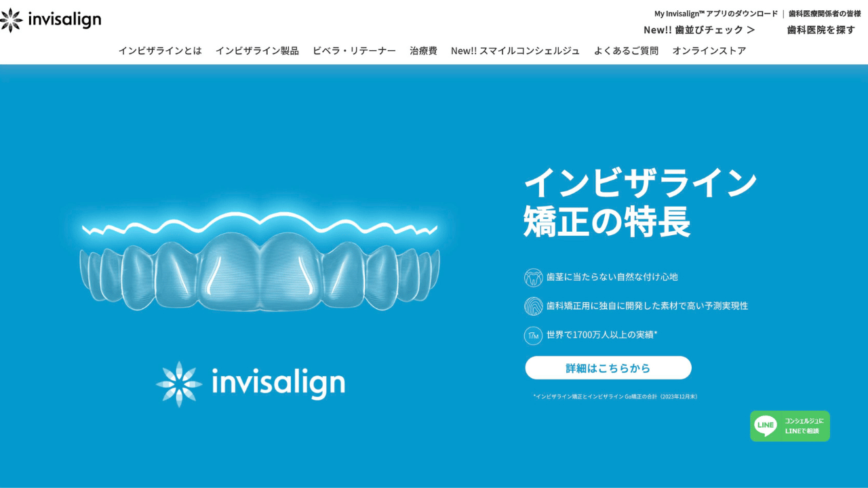The image size is (868, 488).
Task: Open the 治療費 menu item
Action: (x=423, y=51)
